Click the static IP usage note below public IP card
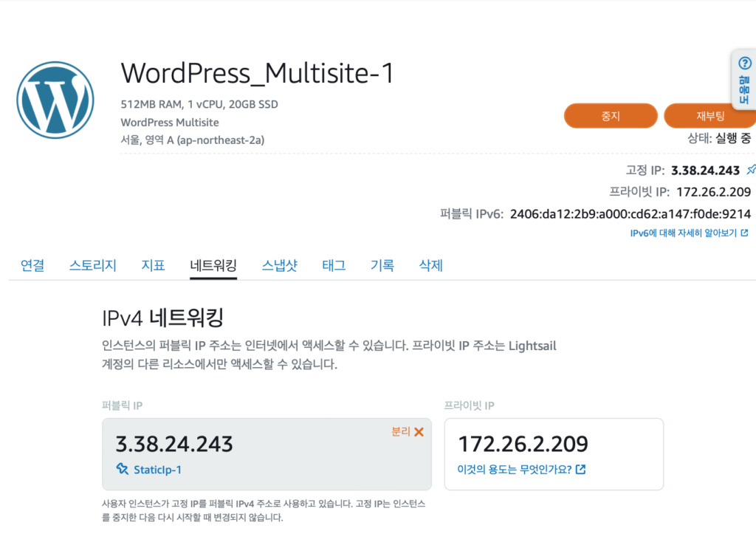 [x=264, y=510]
